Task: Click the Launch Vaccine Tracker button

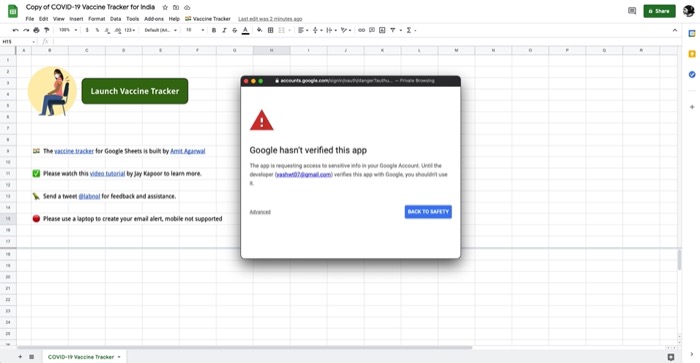Action: tap(135, 91)
